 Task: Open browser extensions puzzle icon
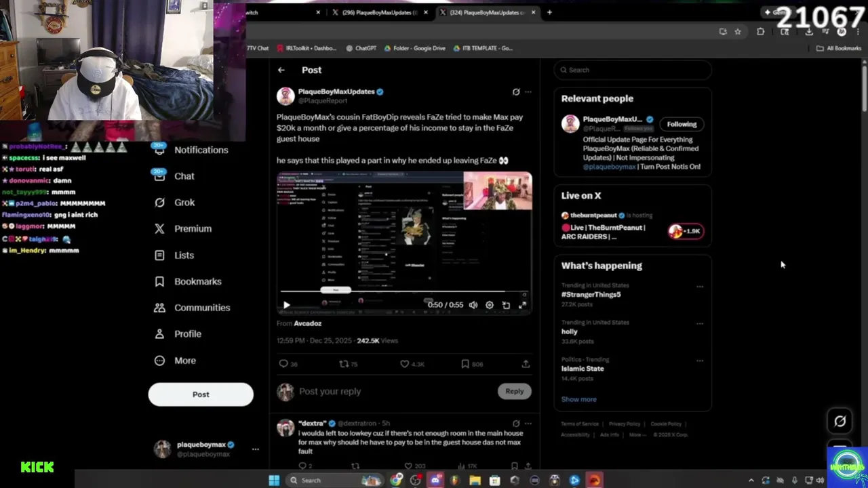(760, 31)
